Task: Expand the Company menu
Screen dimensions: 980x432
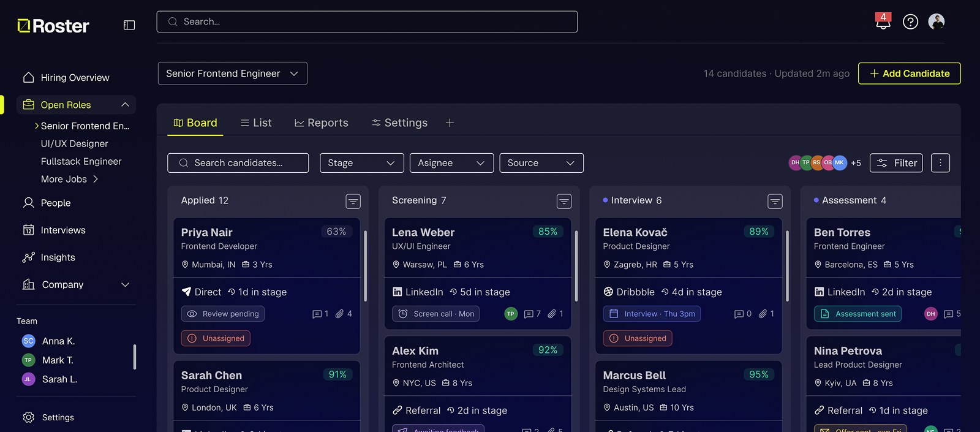Action: [x=76, y=285]
